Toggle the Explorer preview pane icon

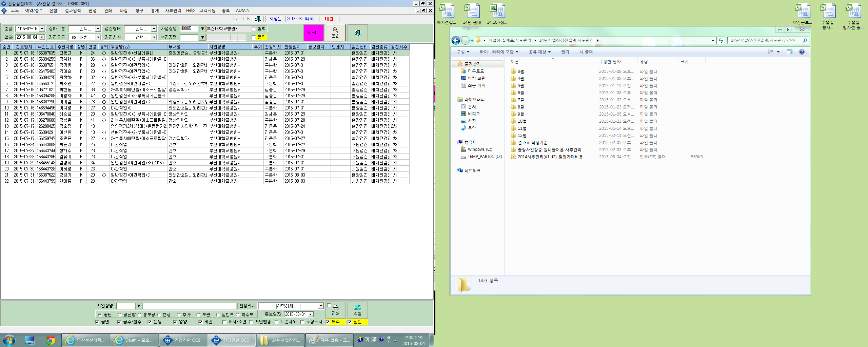(790, 52)
